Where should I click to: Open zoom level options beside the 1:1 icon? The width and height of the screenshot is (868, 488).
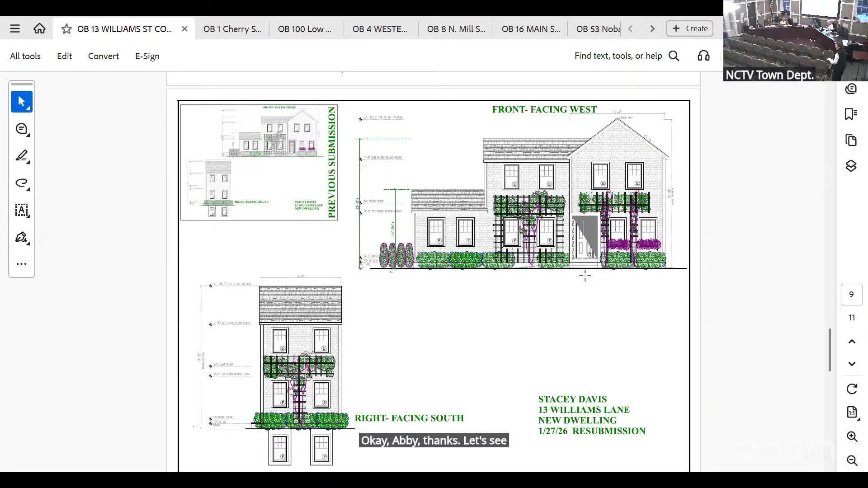pos(852,412)
